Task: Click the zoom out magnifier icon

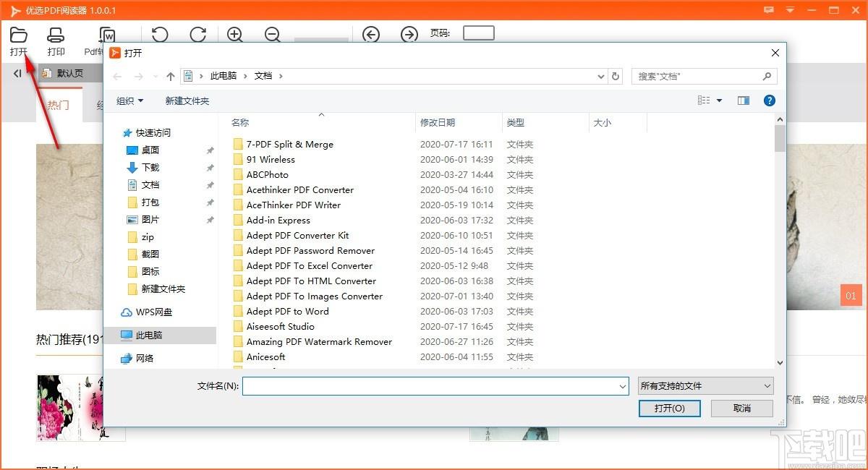Action: [273, 35]
